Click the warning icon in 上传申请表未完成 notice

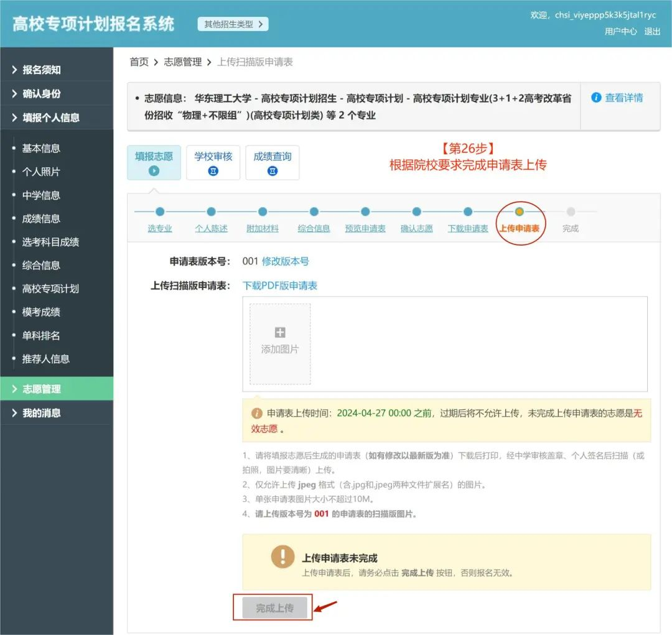click(282, 557)
